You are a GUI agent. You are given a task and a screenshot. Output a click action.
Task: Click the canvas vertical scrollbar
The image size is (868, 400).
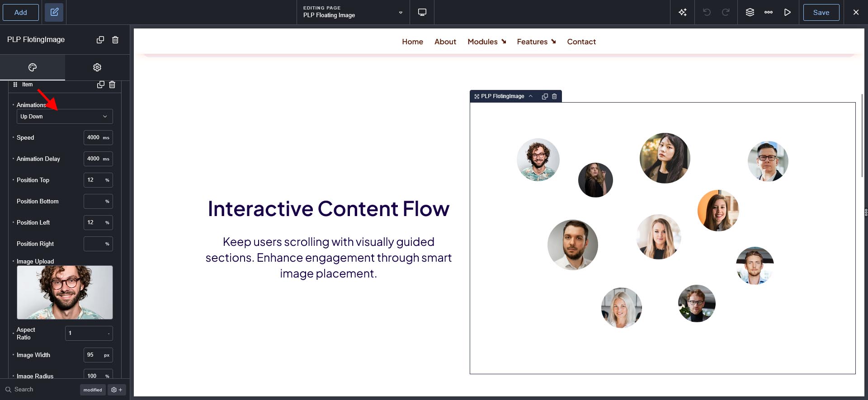pos(862,136)
